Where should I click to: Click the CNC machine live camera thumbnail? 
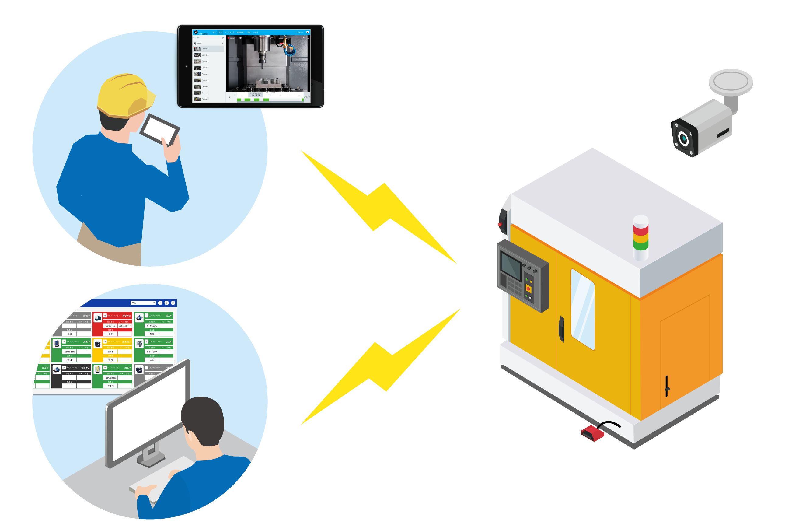pos(196,49)
